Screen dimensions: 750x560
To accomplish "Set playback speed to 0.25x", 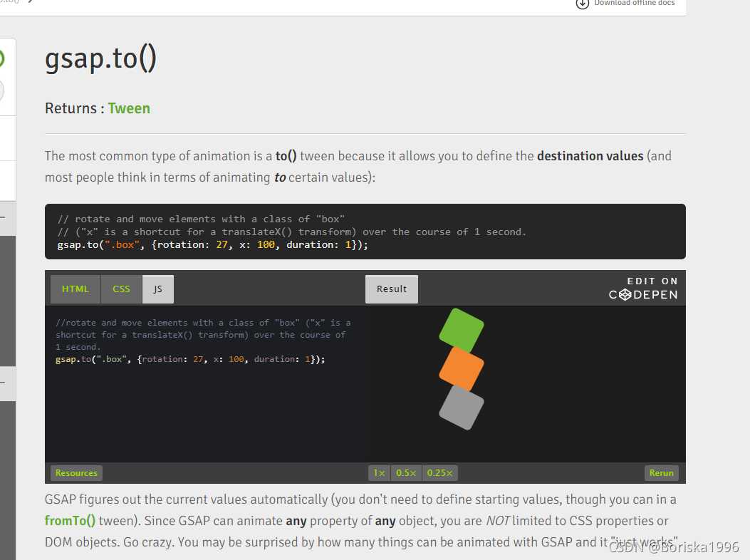I will tap(440, 473).
